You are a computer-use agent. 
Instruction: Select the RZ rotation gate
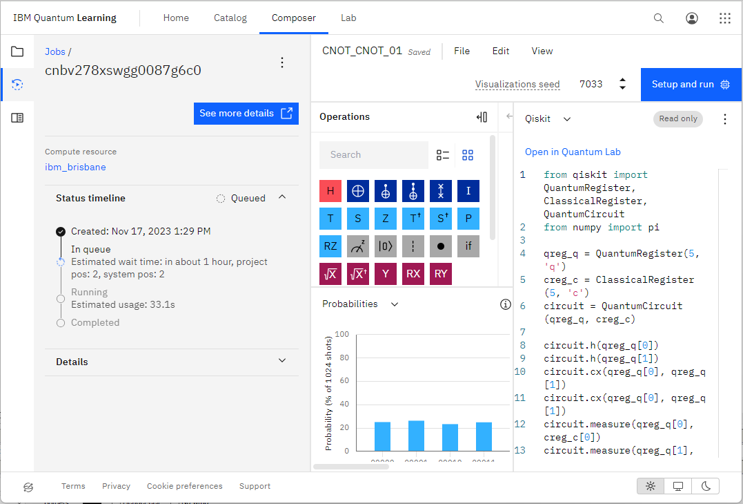pyautogui.click(x=330, y=246)
